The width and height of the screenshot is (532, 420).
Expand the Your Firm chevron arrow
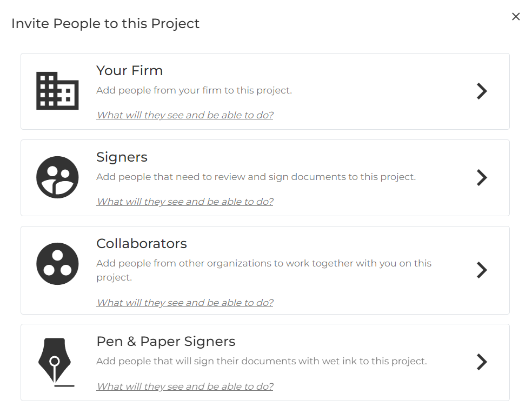pos(482,91)
